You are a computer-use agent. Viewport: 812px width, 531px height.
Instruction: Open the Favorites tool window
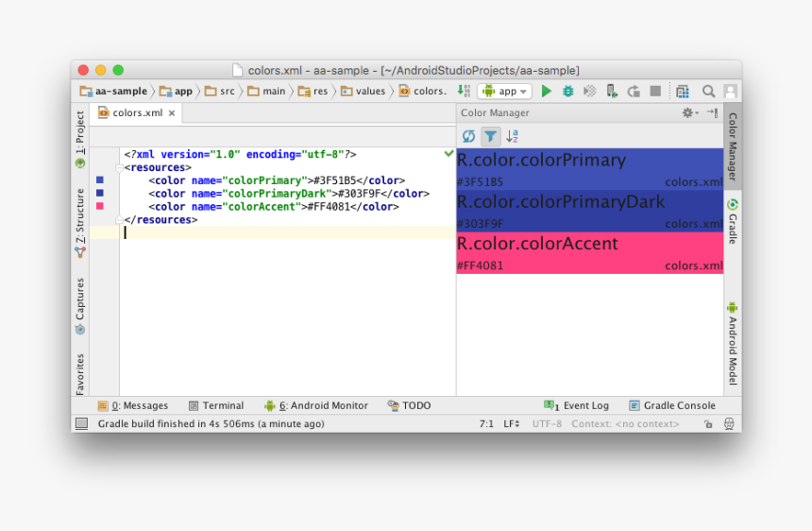(79, 374)
